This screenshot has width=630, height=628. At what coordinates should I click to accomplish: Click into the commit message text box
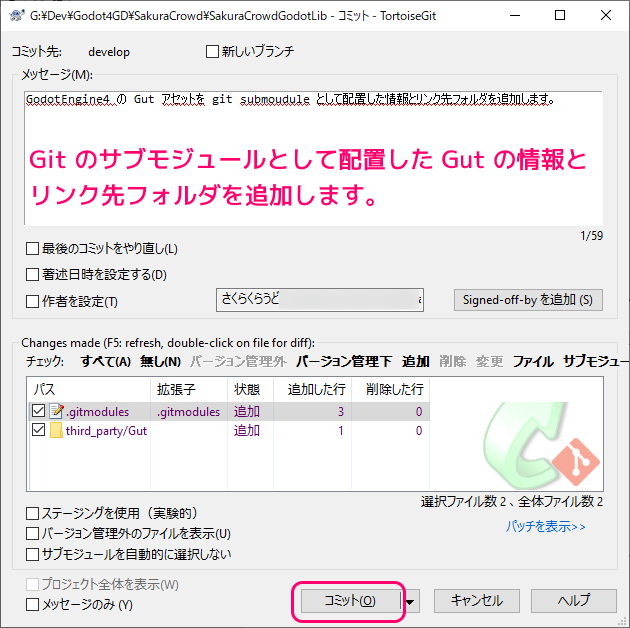tap(313, 158)
